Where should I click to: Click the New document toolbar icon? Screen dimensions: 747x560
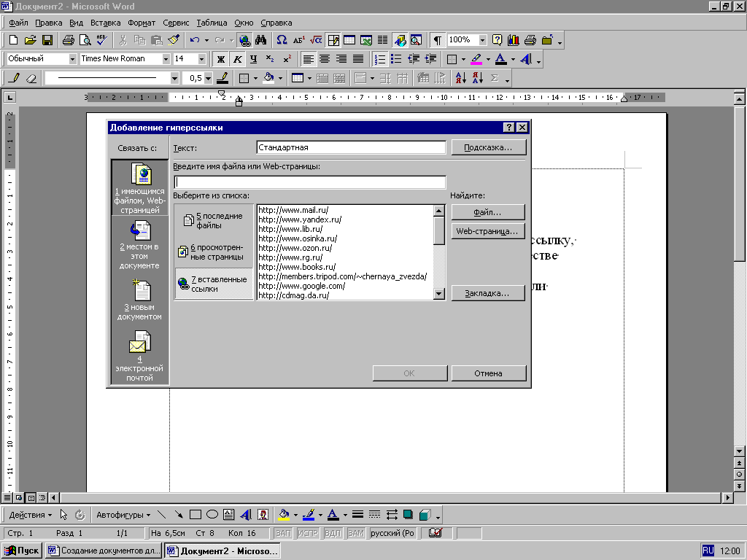[x=13, y=40]
